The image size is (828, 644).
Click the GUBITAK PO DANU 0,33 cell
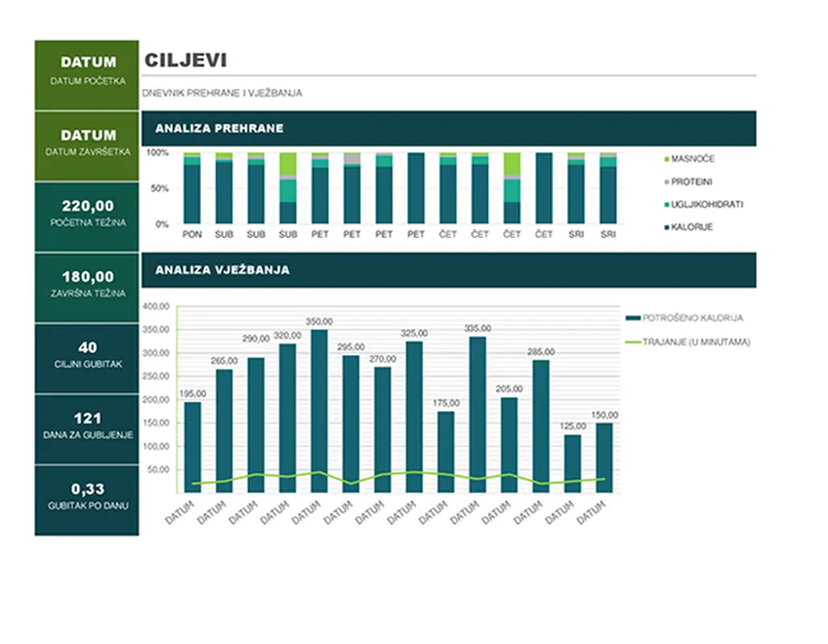coord(87,489)
